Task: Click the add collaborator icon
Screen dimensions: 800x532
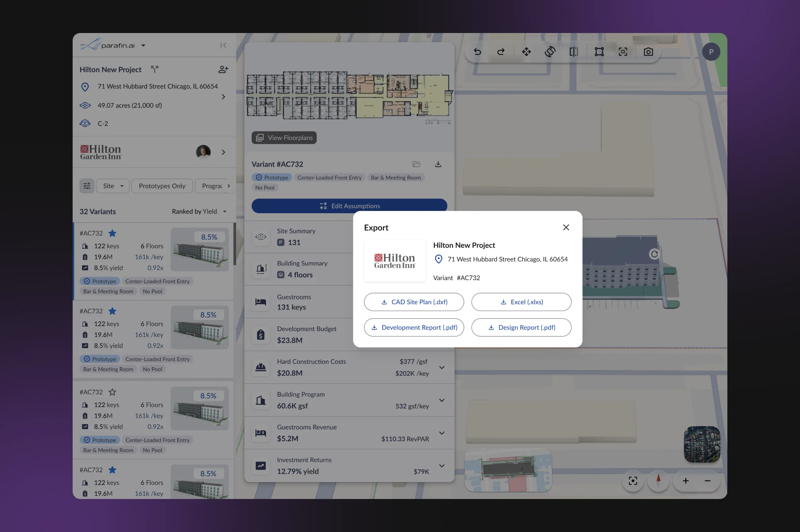Action: (x=223, y=69)
